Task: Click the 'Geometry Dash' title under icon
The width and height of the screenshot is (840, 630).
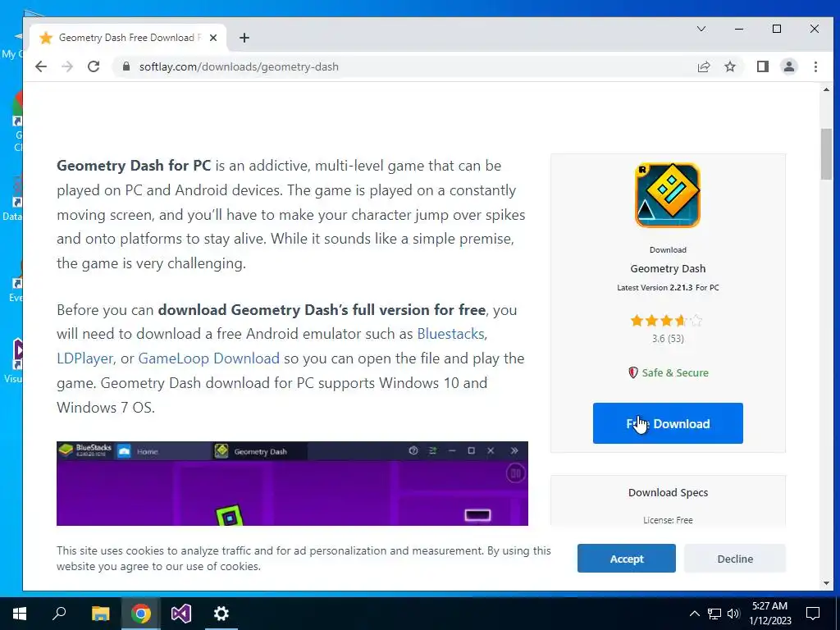Action: tap(668, 268)
